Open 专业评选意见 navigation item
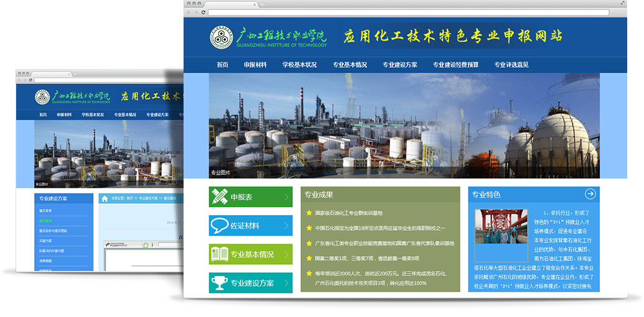 tap(511, 65)
